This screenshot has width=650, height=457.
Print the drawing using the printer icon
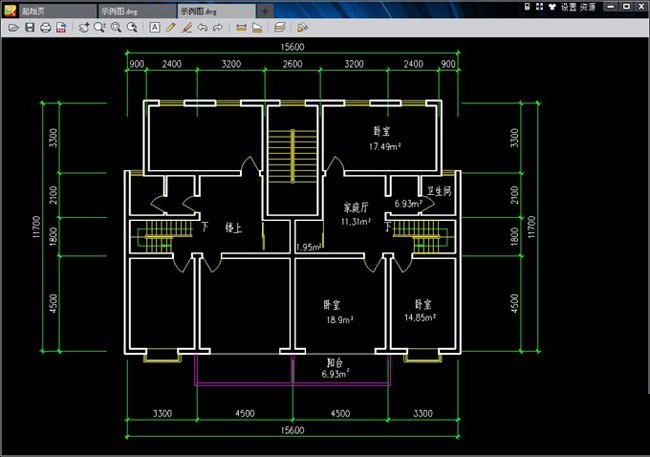44,27
